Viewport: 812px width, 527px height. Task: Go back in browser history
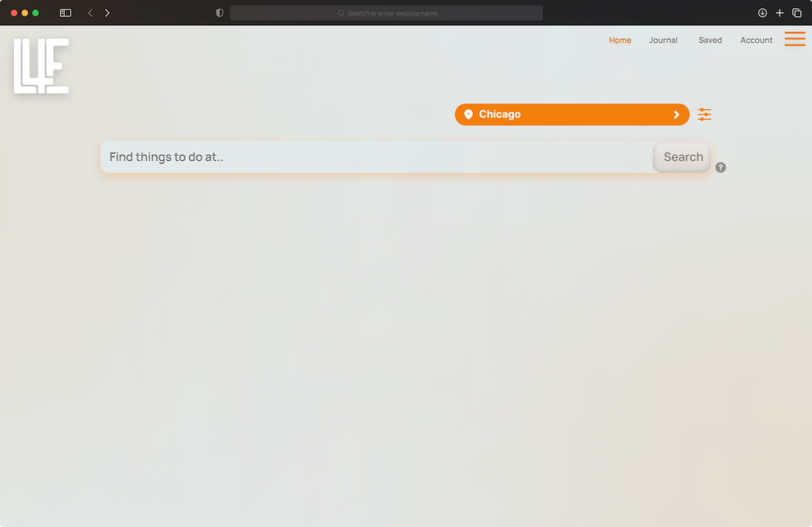tap(90, 13)
